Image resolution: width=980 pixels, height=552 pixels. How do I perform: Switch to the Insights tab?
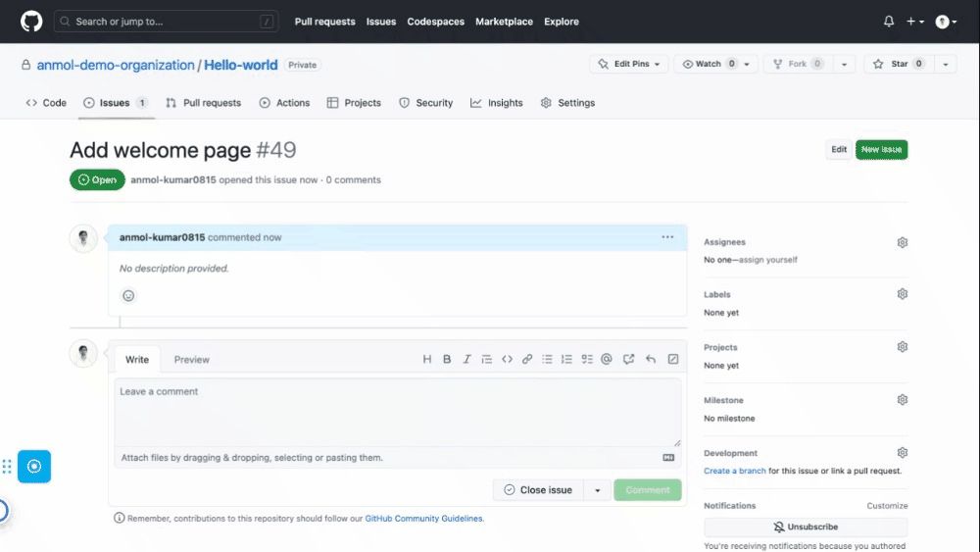click(496, 103)
